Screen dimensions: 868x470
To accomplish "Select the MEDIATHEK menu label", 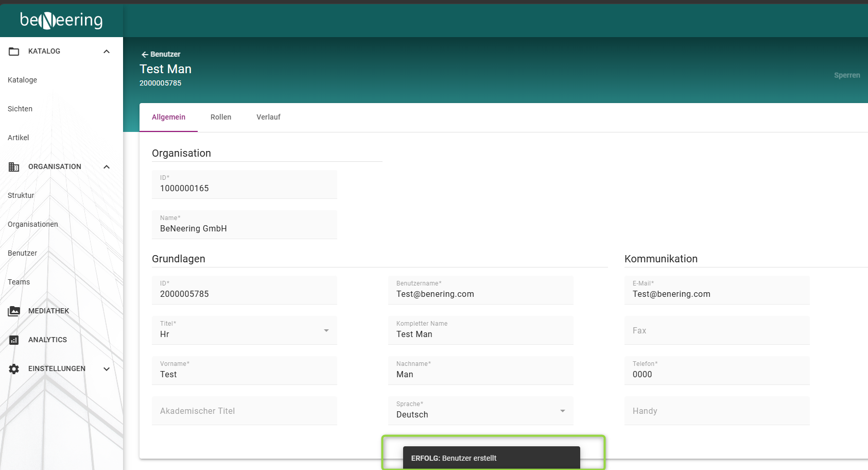I will coord(49,311).
